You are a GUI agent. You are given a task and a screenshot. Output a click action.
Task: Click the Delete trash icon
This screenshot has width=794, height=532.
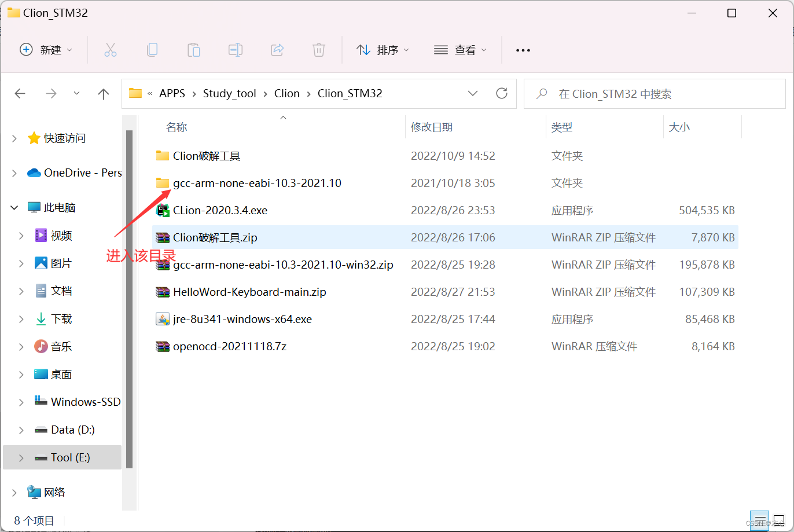coord(319,50)
